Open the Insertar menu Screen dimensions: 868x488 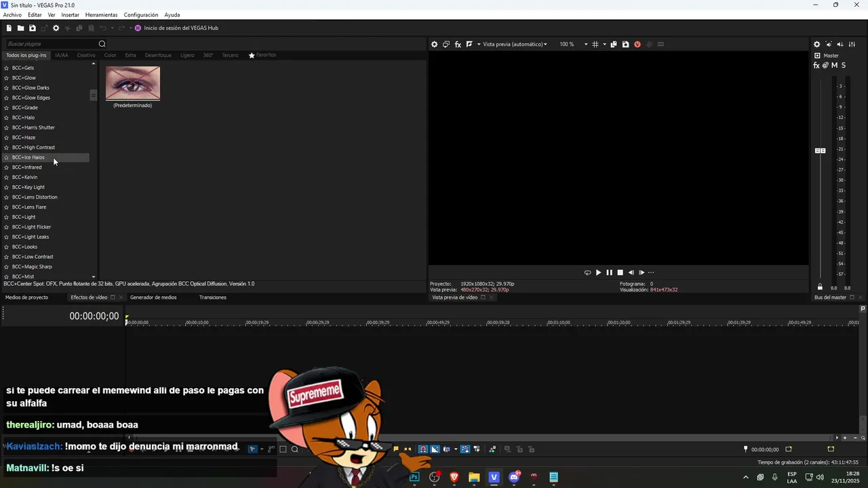tap(70, 15)
